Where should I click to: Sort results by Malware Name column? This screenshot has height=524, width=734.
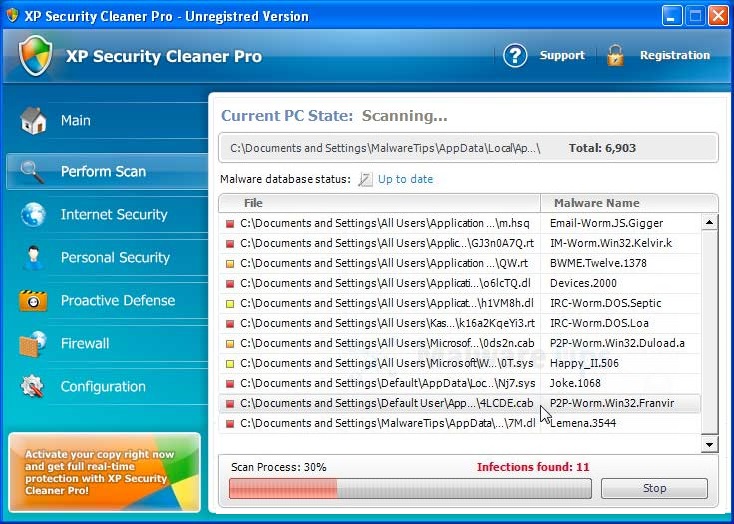[x=596, y=203]
